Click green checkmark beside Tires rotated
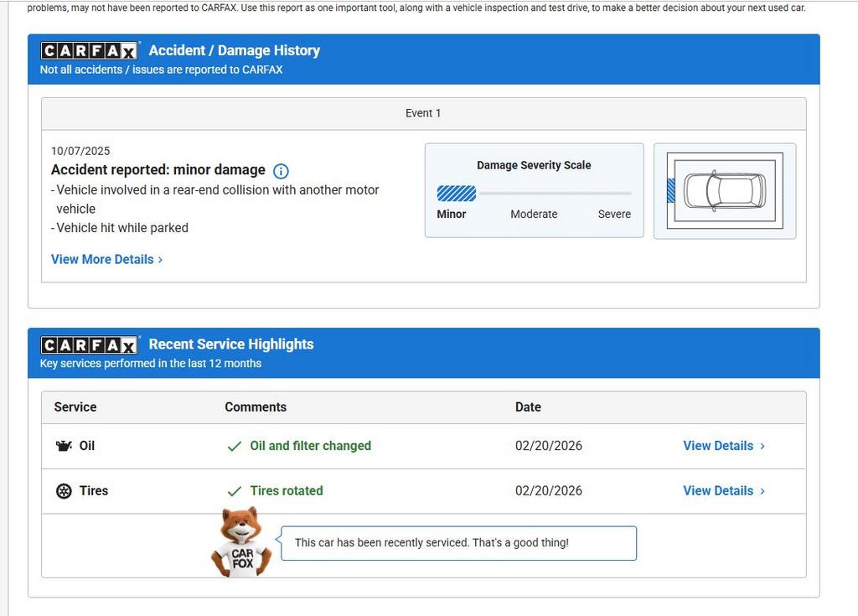Screen dimensions: 858x616 coord(235,491)
